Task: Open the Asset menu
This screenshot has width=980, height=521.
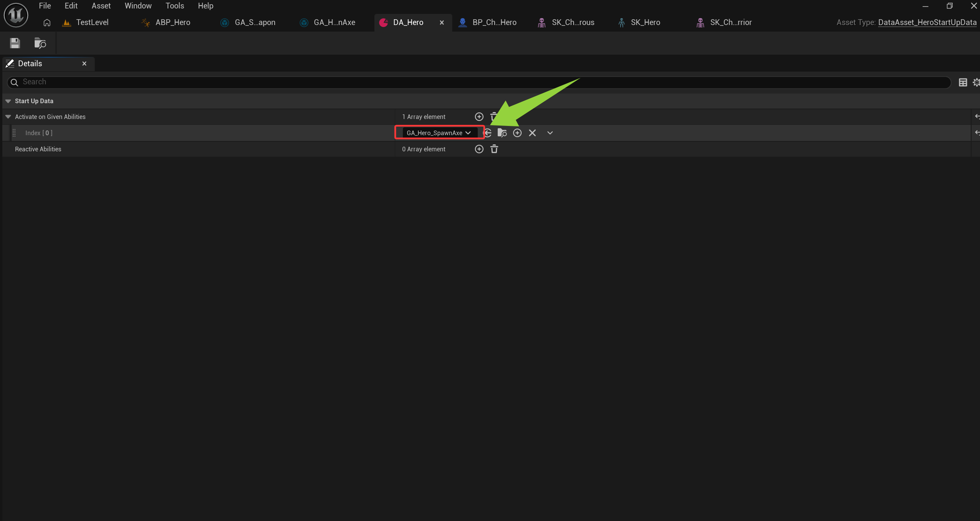Action: pyautogui.click(x=101, y=6)
